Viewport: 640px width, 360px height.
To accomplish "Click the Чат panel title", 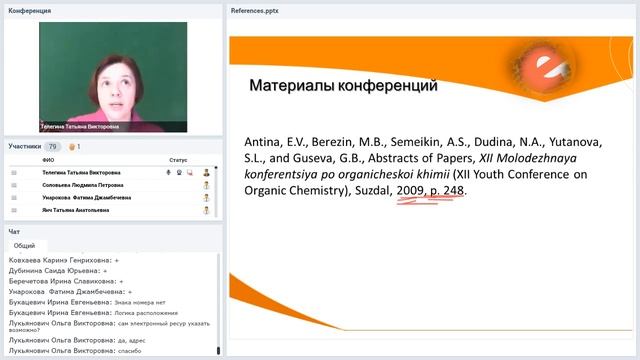I will (14, 231).
